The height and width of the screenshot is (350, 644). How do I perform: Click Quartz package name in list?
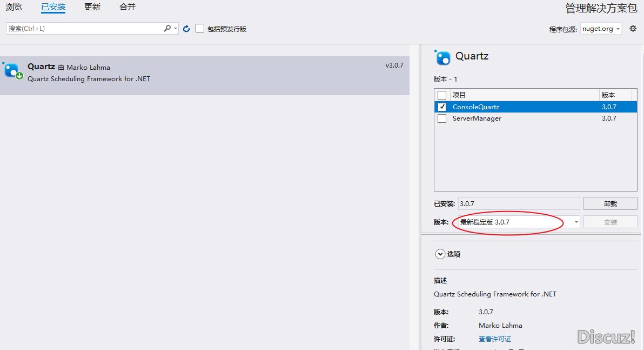click(41, 67)
